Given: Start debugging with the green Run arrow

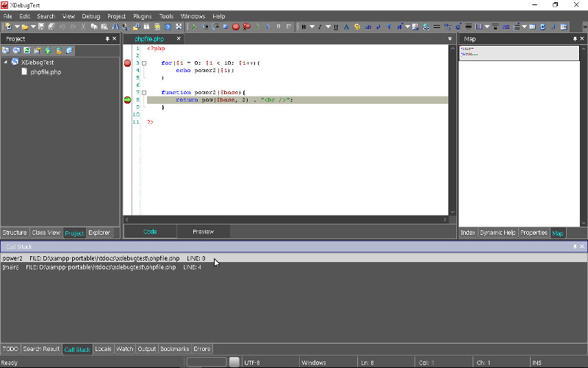Looking at the screenshot, I should 194,26.
